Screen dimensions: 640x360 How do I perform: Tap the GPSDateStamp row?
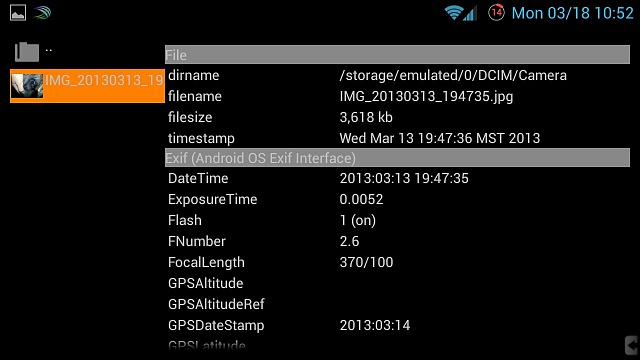(397, 325)
